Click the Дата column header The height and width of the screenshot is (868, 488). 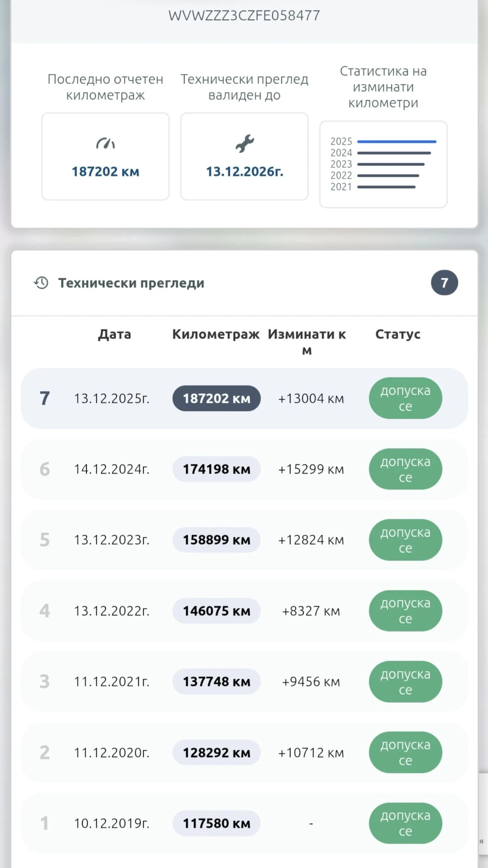[114, 334]
